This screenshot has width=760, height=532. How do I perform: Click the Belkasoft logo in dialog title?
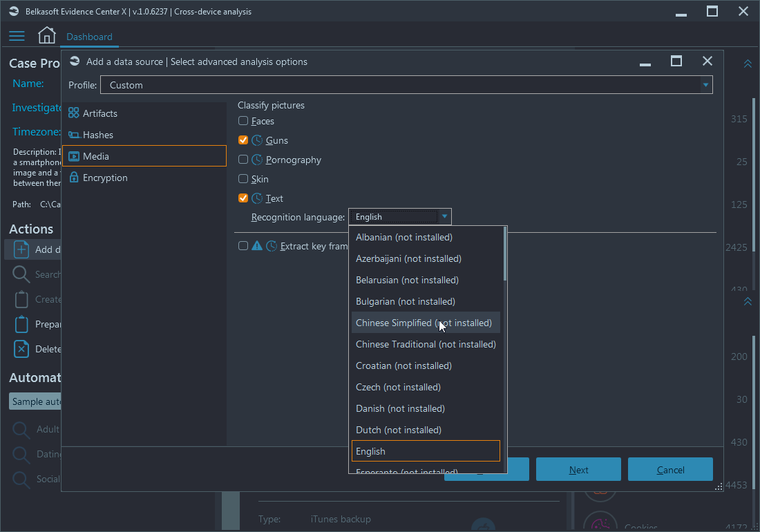point(75,61)
